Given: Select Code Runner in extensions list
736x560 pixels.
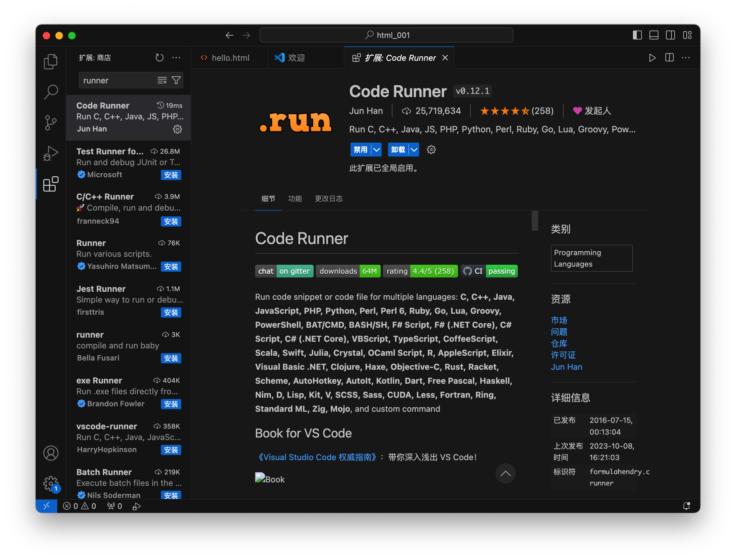Looking at the screenshot, I should click(128, 117).
